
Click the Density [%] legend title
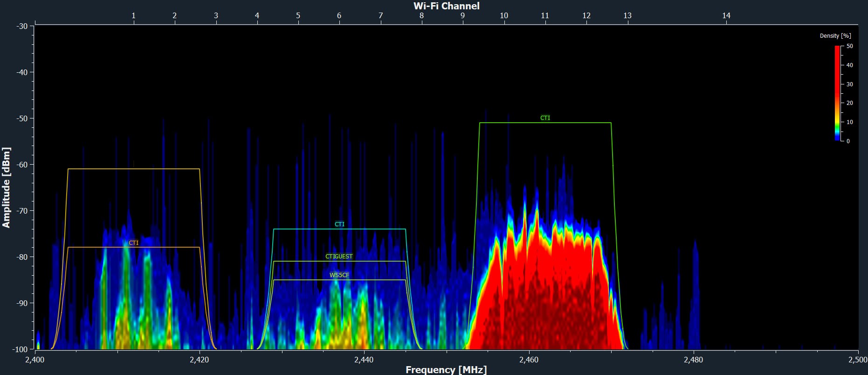pos(835,36)
